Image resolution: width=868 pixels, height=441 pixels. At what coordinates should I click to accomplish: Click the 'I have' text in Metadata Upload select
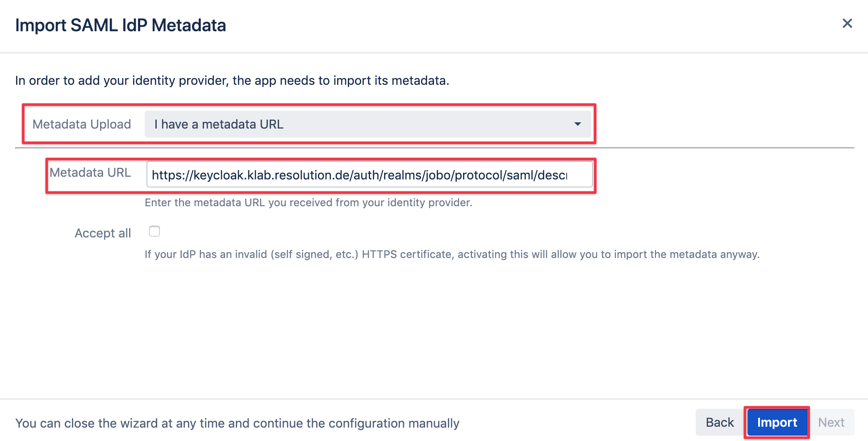(171, 124)
